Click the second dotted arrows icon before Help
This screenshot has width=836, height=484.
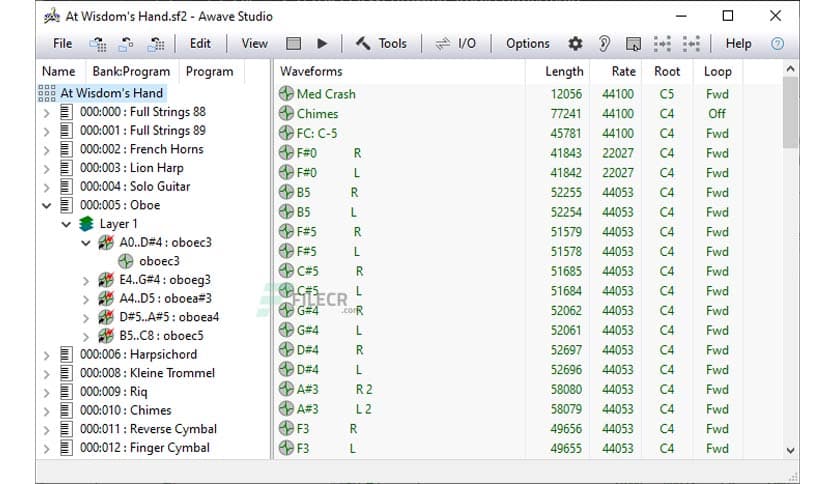click(692, 44)
